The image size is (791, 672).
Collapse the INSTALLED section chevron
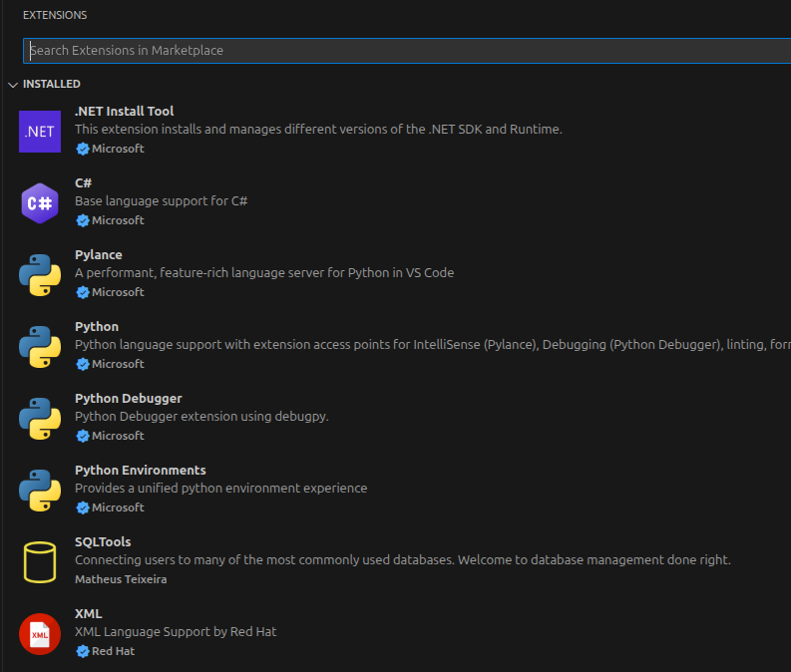13,85
